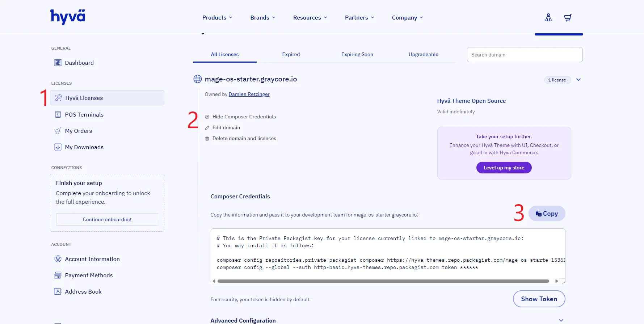Click the Finish your setup heading

(x=79, y=183)
